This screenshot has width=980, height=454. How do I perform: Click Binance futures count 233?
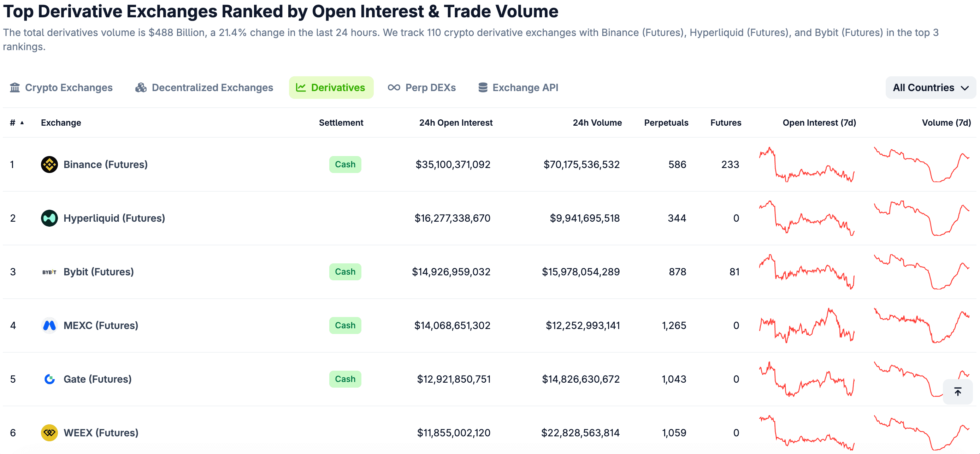pos(730,164)
